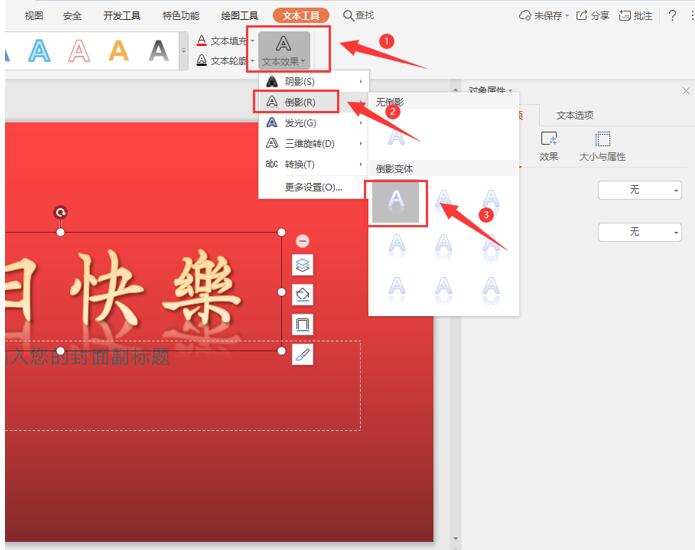
Task: Open help with the question mark icon
Action: click(x=672, y=16)
